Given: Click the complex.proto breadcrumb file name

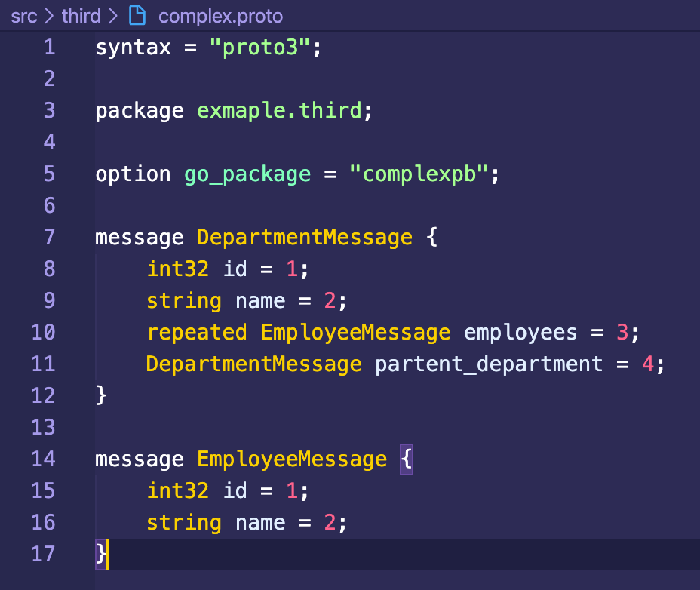Looking at the screenshot, I should [220, 17].
